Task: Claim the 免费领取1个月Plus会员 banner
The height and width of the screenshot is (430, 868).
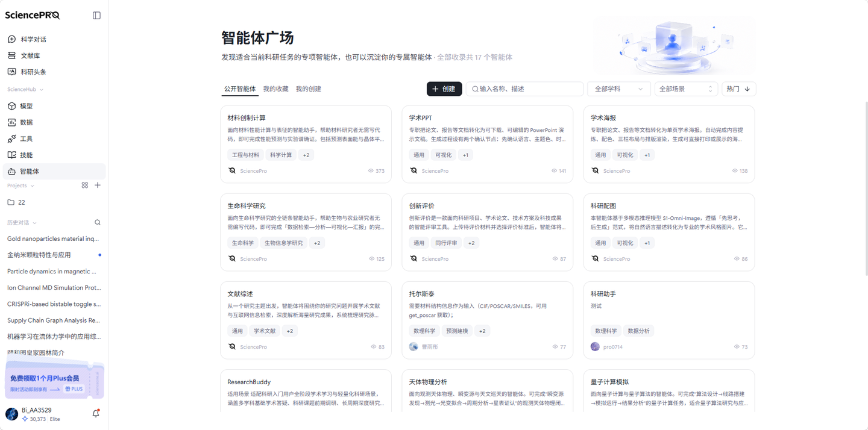Action: [x=54, y=380]
